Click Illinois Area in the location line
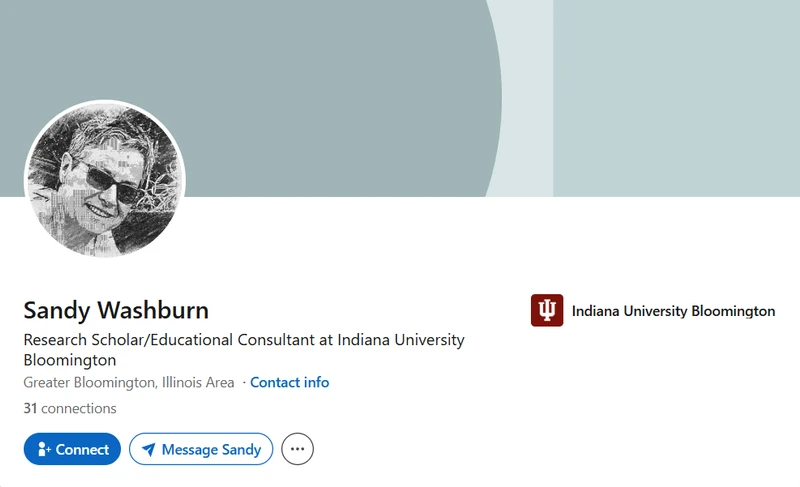Image resolution: width=800 pixels, height=487 pixels. pos(198,382)
